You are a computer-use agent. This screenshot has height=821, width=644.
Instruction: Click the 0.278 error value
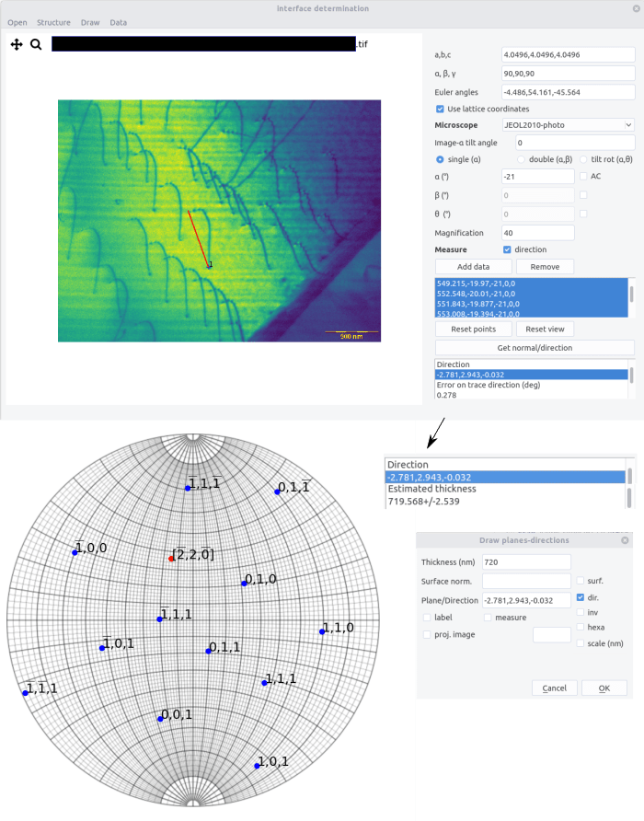point(446,395)
